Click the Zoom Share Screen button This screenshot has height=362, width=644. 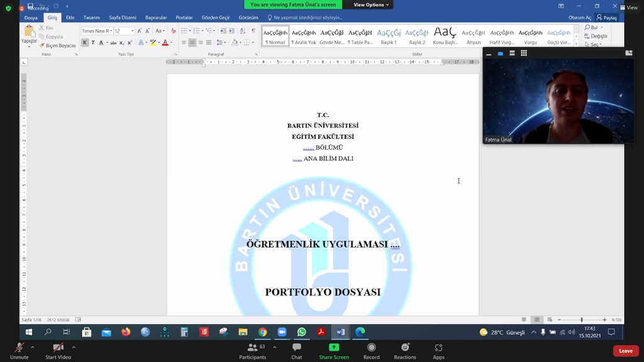point(334,351)
